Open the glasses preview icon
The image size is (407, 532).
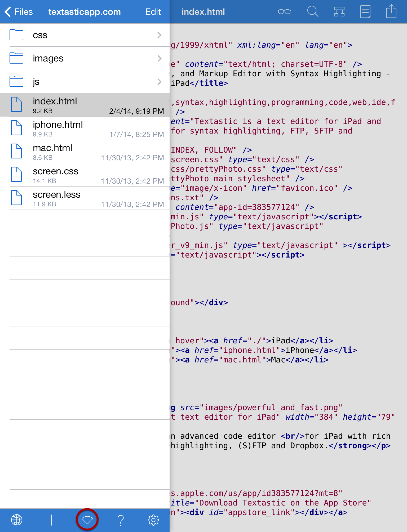coord(284,12)
